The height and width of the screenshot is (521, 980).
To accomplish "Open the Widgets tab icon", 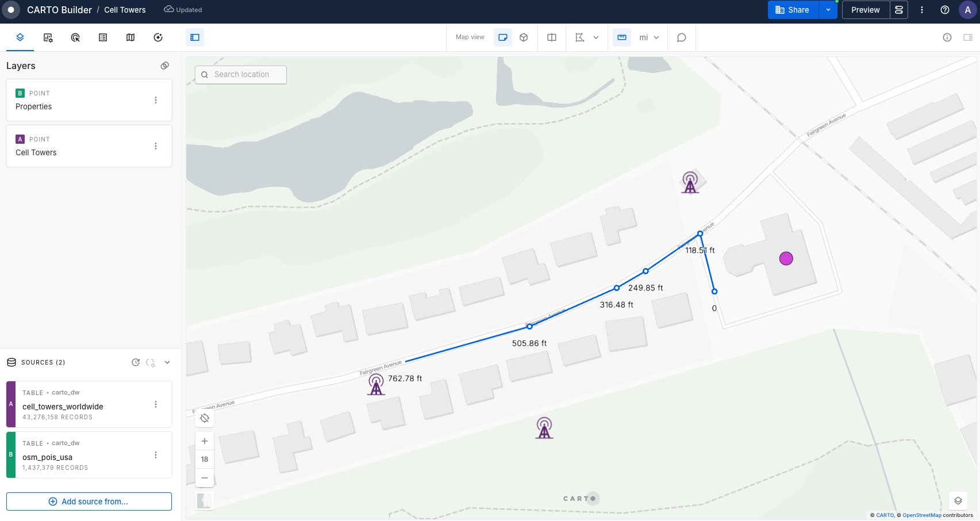I will point(48,37).
